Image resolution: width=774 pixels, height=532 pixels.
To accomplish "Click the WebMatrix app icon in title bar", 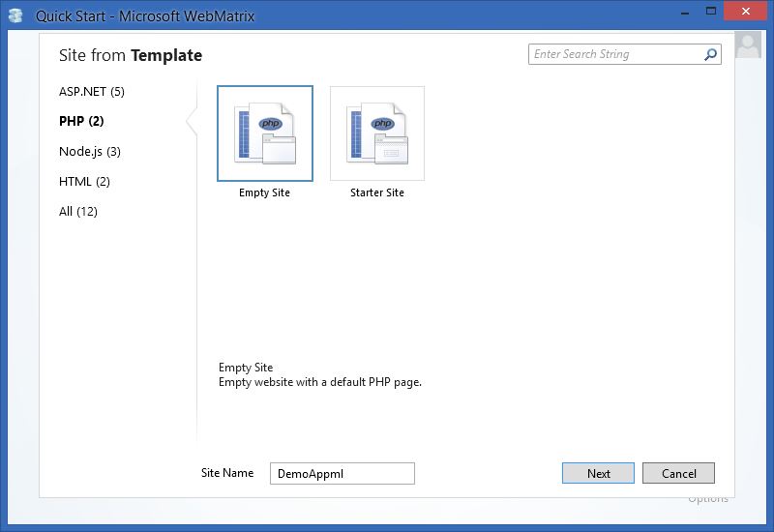I will (15, 15).
